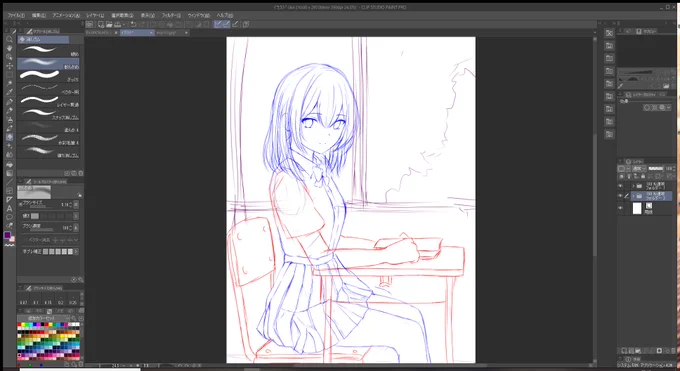Select the Zoom magnifier tool

[x=9, y=39]
